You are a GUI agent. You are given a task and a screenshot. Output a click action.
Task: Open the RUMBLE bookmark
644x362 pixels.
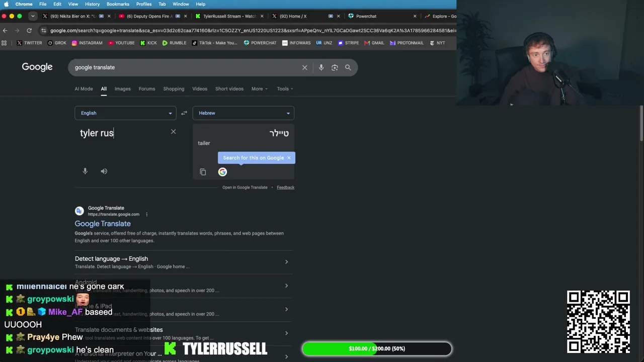coord(174,43)
